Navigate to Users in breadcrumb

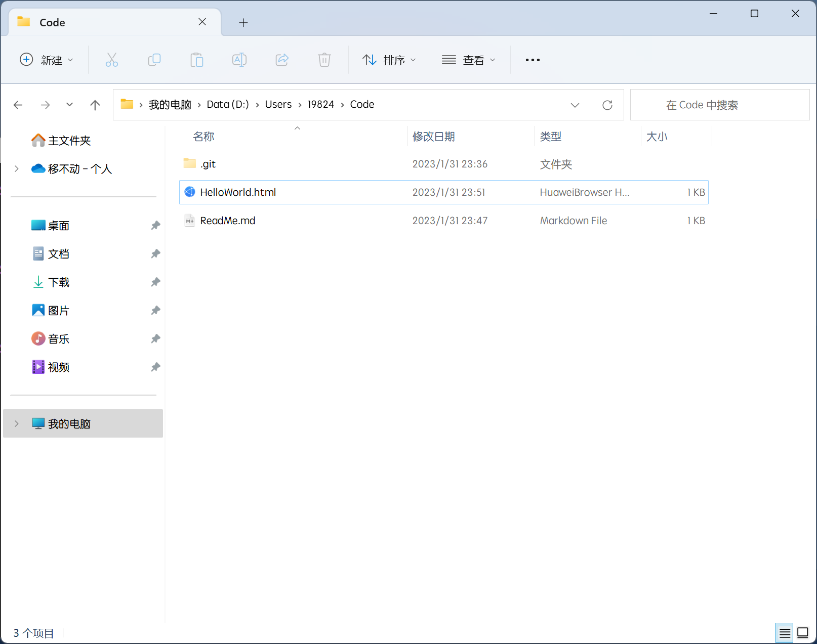278,105
